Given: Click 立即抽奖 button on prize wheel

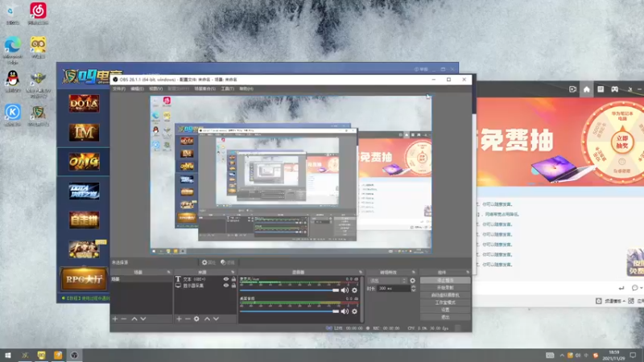Looking at the screenshot, I should coord(621,142).
